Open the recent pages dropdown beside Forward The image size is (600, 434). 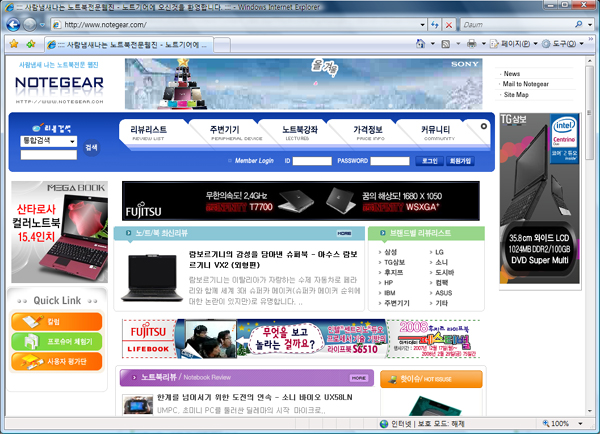click(42, 25)
